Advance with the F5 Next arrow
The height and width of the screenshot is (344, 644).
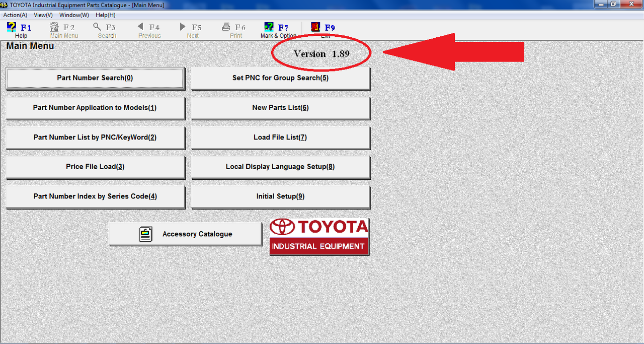(183, 27)
